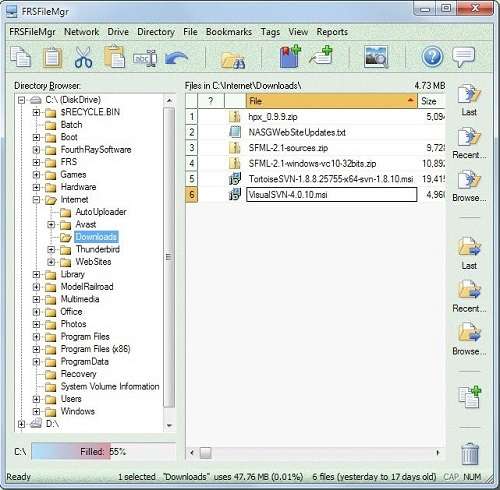Click the blue Help question mark icon
The height and width of the screenshot is (490, 500).
(432, 57)
